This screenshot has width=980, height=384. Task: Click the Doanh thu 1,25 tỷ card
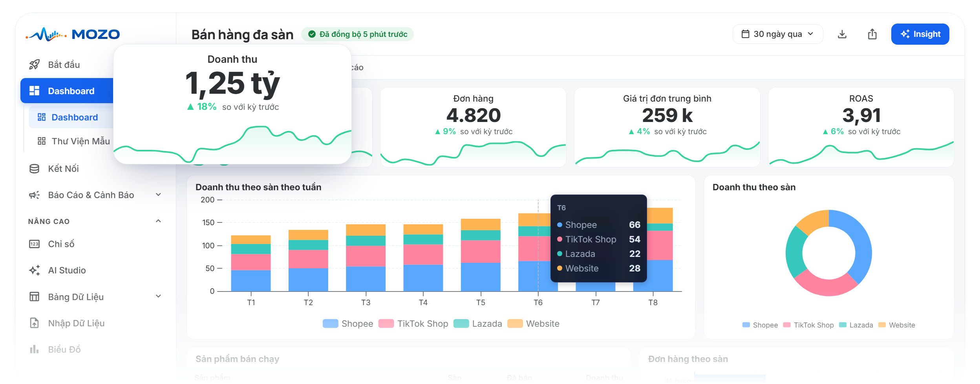(232, 104)
